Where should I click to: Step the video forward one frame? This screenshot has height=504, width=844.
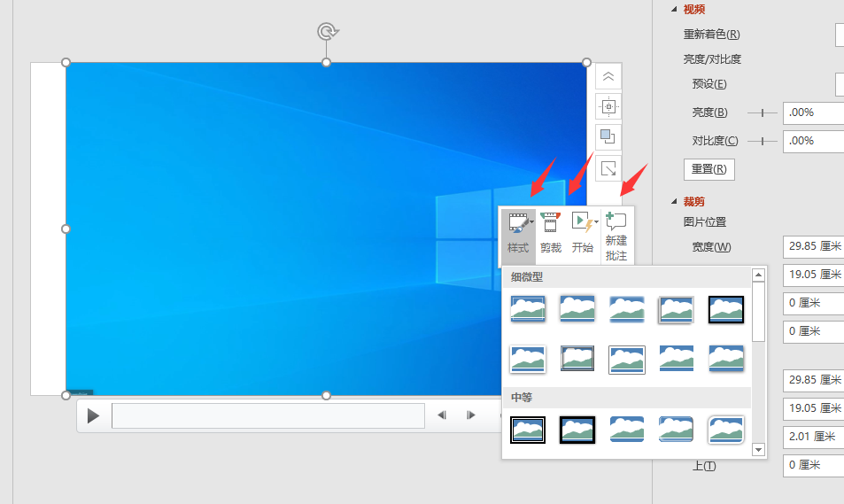(471, 415)
